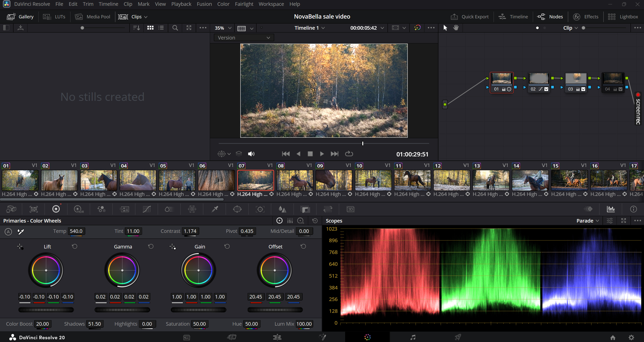Toggle the Effects panel

click(586, 17)
